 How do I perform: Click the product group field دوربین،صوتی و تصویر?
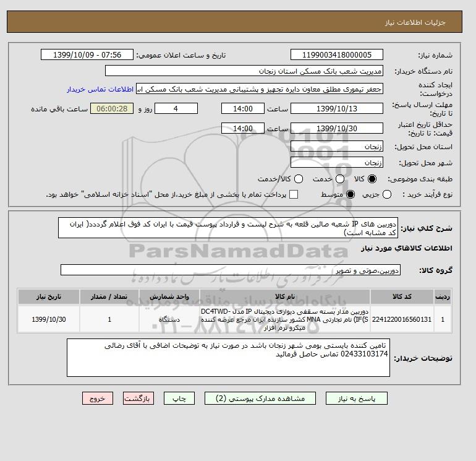point(231,270)
